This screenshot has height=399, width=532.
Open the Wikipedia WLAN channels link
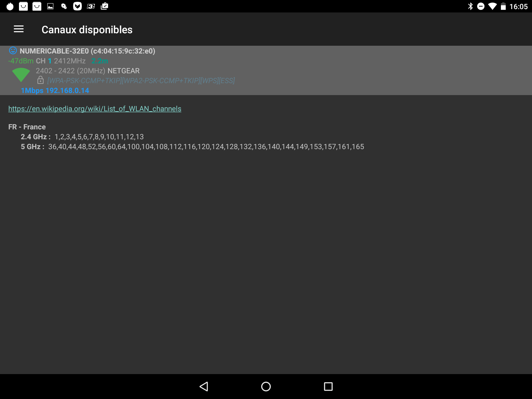95,109
